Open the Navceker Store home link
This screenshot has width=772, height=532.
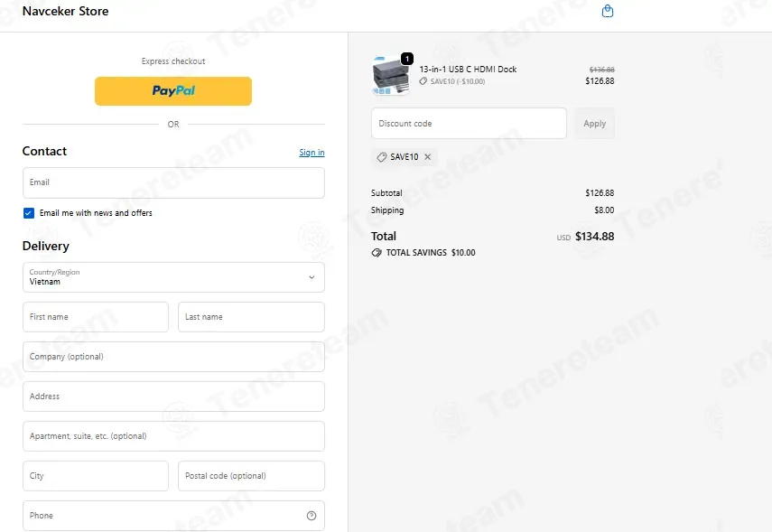(x=66, y=11)
